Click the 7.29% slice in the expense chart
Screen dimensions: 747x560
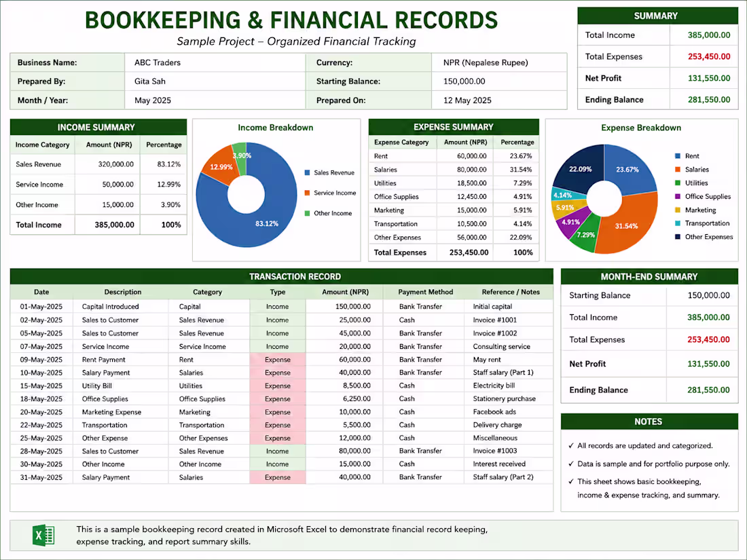click(x=585, y=234)
